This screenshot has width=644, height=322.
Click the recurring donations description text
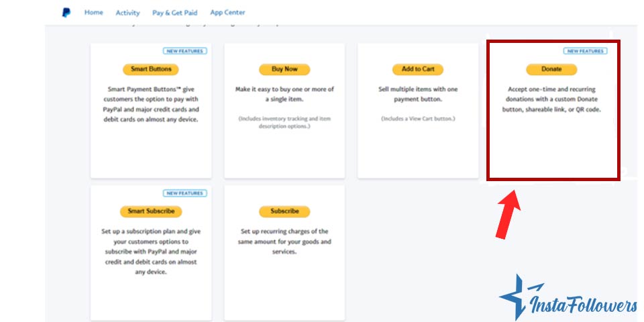click(x=551, y=99)
